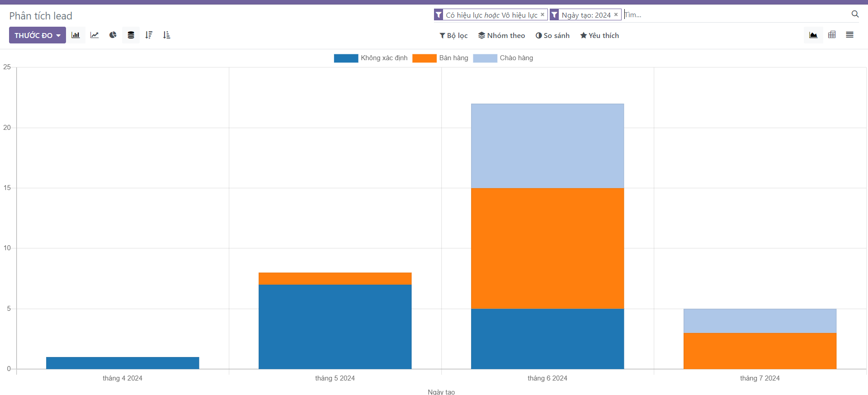Switch to line chart view
This screenshot has width=868, height=395.
click(94, 35)
